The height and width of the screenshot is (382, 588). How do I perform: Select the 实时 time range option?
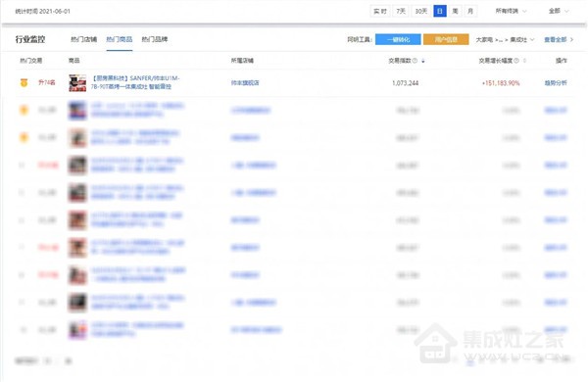coord(380,11)
